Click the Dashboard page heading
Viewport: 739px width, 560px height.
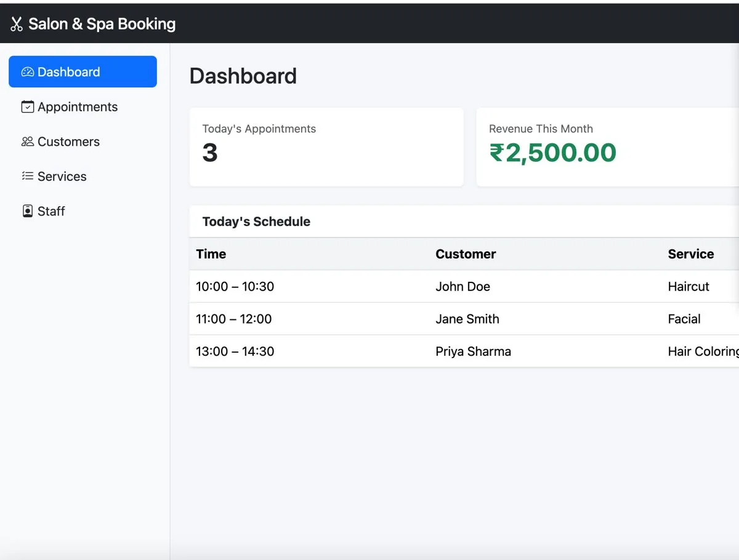pyautogui.click(x=243, y=76)
